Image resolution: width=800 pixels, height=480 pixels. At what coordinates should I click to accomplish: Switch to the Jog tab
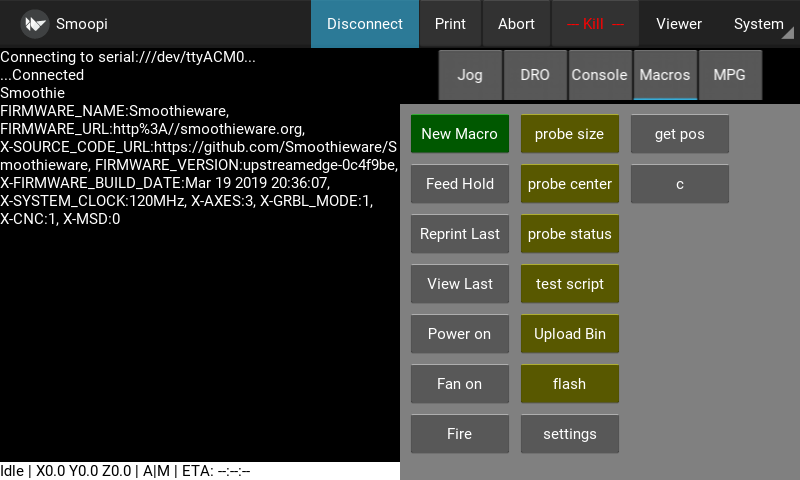pos(470,75)
